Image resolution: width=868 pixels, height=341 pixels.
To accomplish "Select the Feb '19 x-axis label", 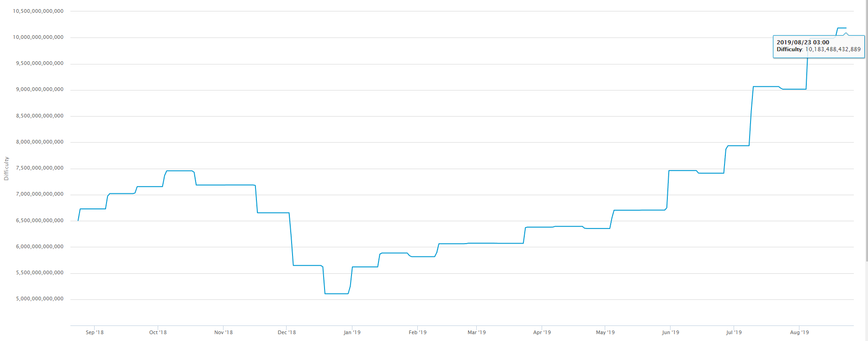I will tap(417, 332).
